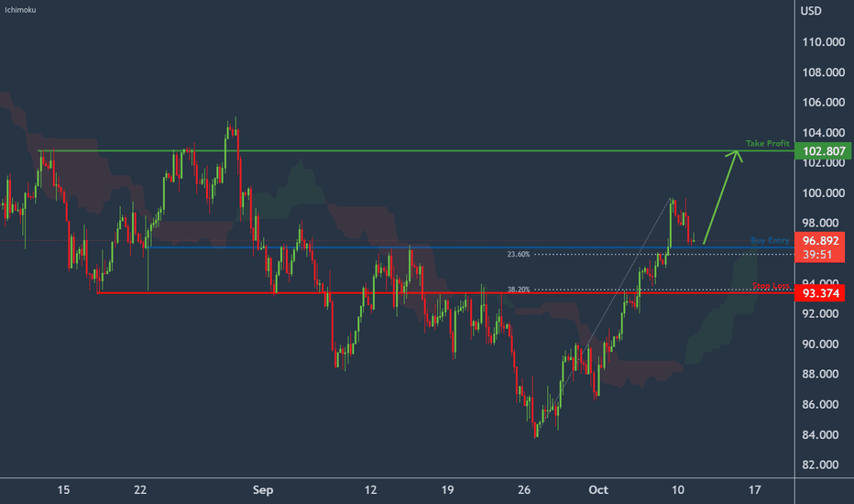
Task: Click the 104.000 price axis label
Action: pyautogui.click(x=824, y=133)
